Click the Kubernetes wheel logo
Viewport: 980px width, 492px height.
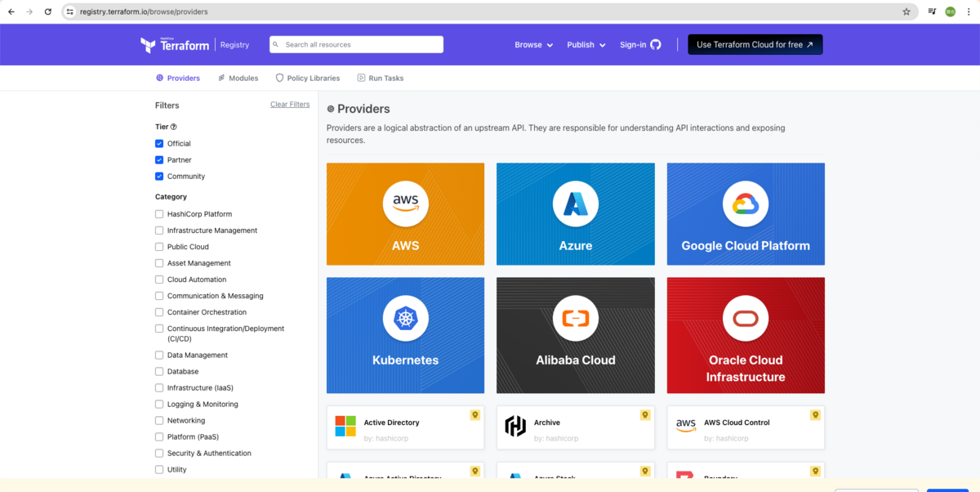[405, 318]
